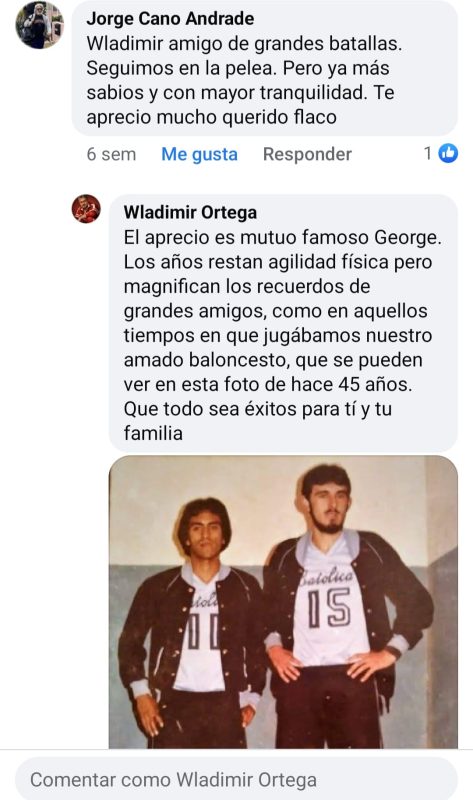Click Me gusta on Jorge's comment

200,154
